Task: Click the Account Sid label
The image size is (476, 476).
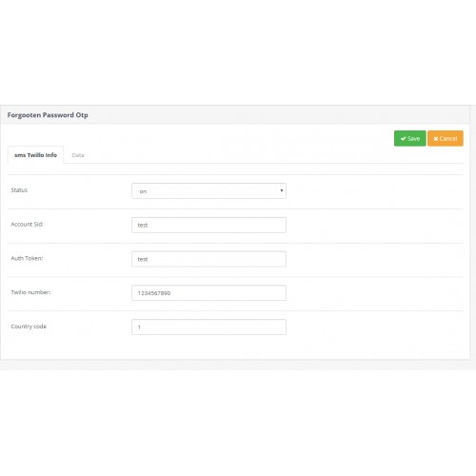Action: pyautogui.click(x=27, y=224)
